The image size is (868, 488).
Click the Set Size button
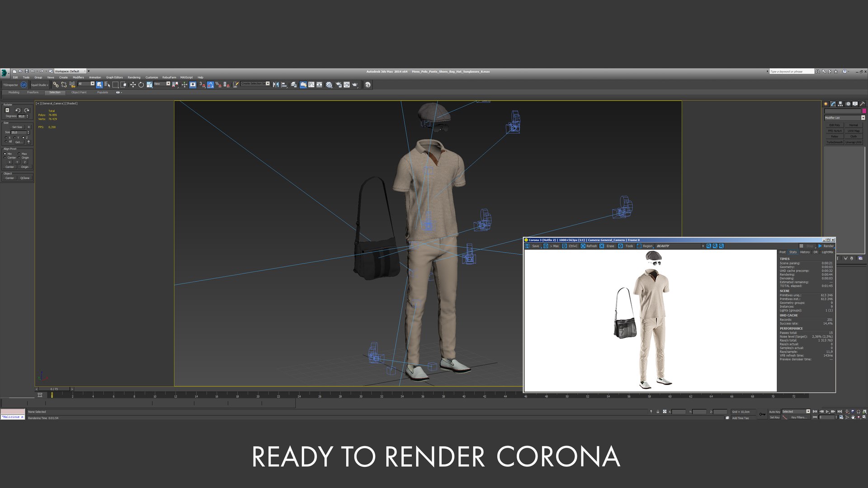(x=17, y=127)
